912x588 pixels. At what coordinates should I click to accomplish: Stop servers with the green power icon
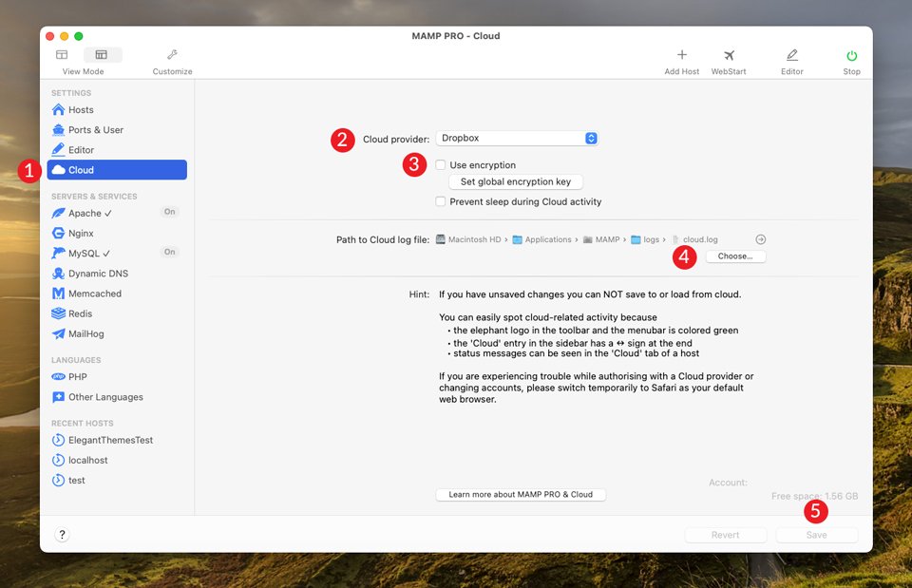tap(851, 56)
